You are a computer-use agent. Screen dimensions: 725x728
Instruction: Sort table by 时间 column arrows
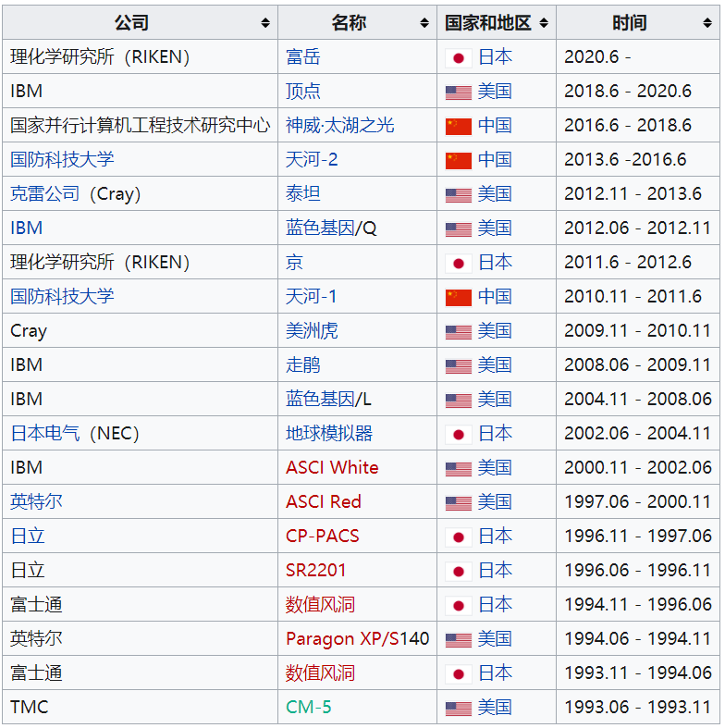707,23
